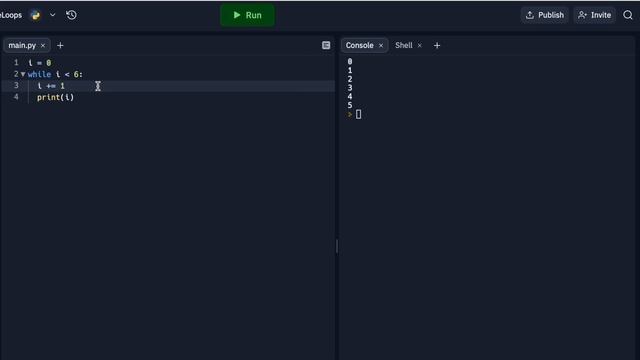640x360 pixels.
Task: Click the Python language logo icon
Action: (36, 15)
